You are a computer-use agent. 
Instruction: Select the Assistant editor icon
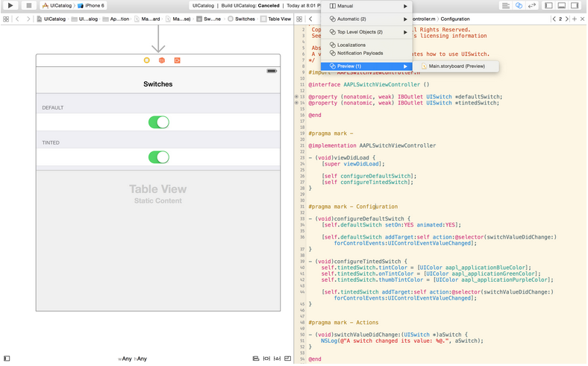pos(517,5)
